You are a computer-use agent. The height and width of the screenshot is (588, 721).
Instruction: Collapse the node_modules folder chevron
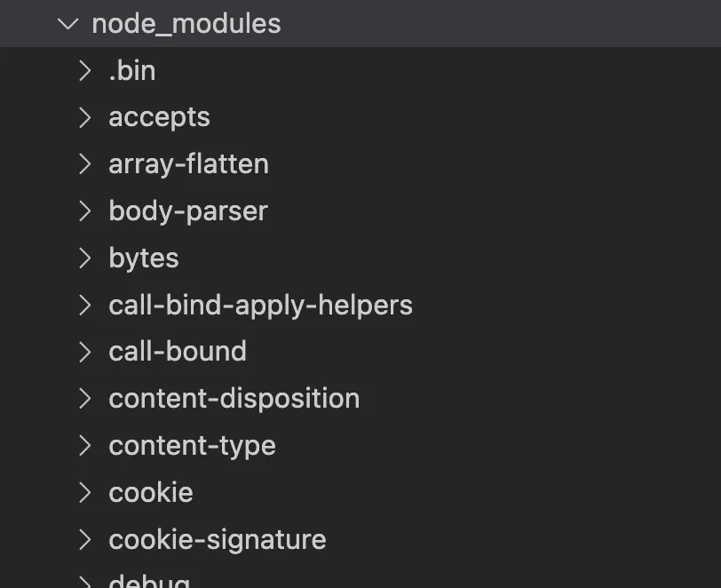point(68,24)
